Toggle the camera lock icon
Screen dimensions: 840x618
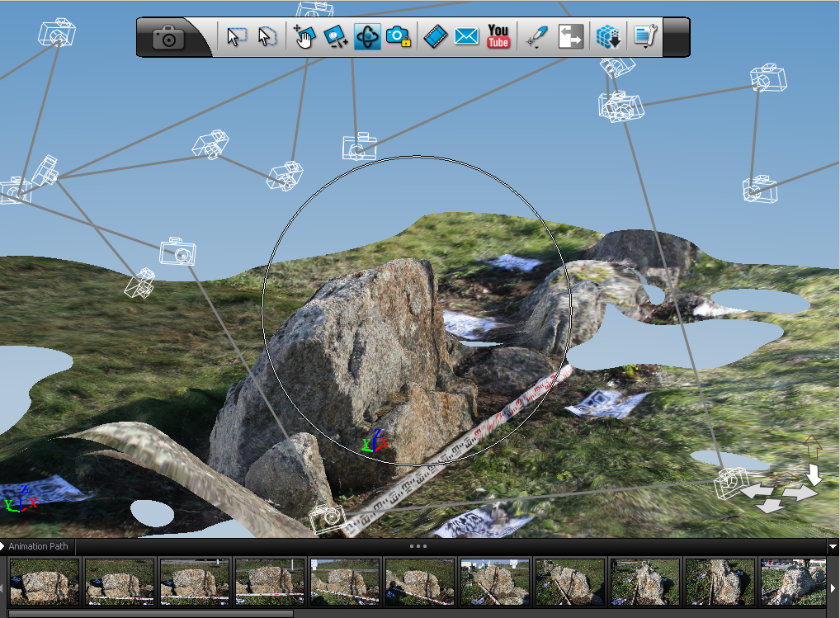coord(399,37)
